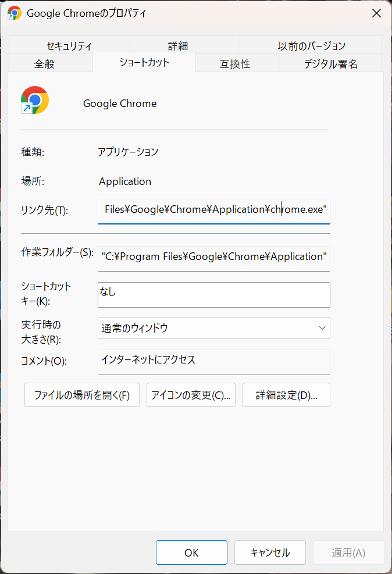This screenshot has height=574, width=392.
Task: Switch to the セキュリティ tab
Action: [69, 45]
